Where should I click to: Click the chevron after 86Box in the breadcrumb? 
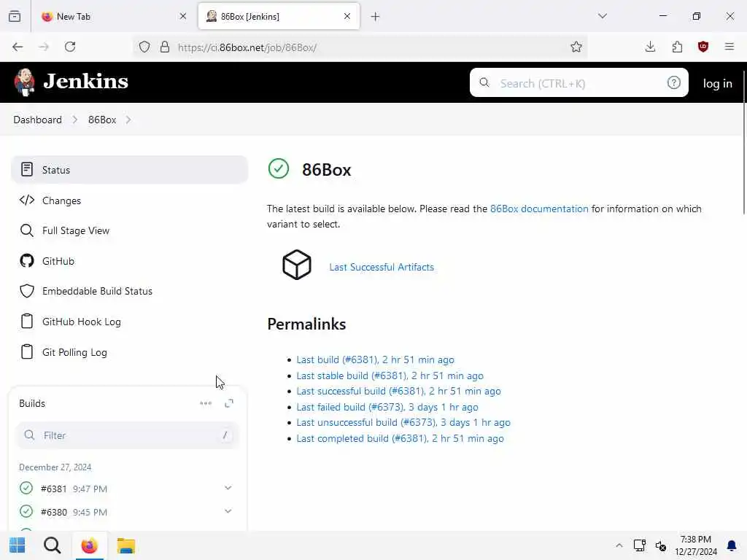pyautogui.click(x=128, y=120)
